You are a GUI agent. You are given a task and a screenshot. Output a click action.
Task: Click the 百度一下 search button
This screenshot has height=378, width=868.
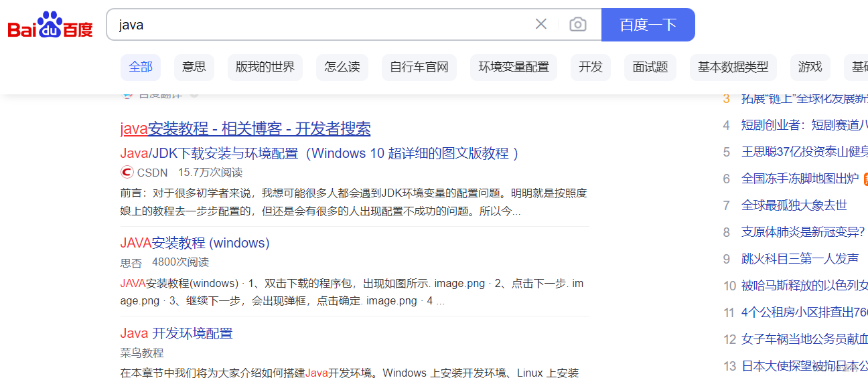coord(648,25)
